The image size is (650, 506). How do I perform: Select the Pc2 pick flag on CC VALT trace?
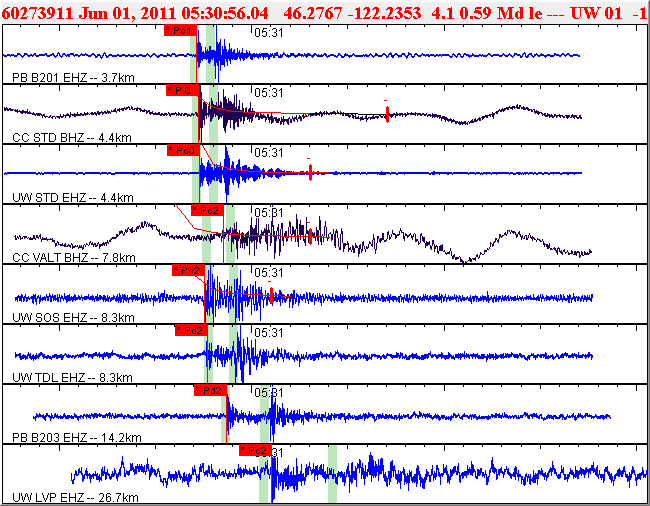click(207, 210)
